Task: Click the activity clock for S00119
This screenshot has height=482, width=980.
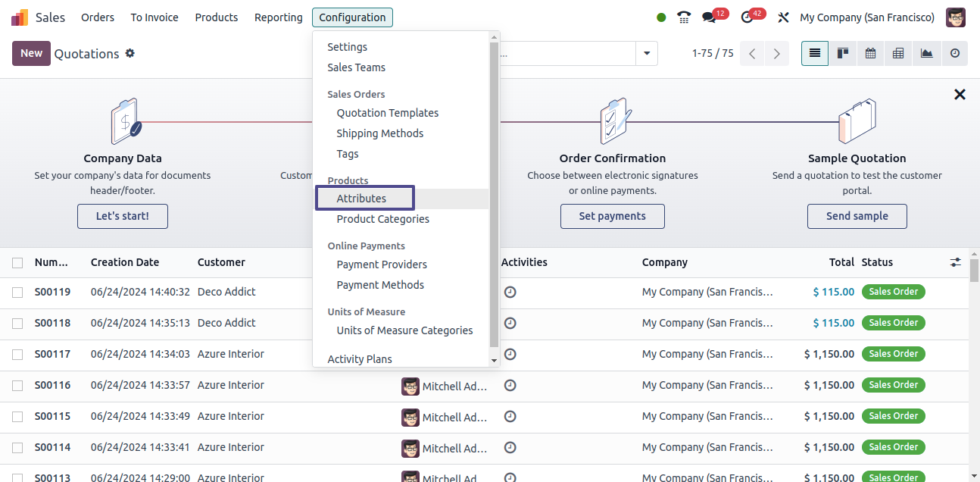Action: (x=510, y=292)
